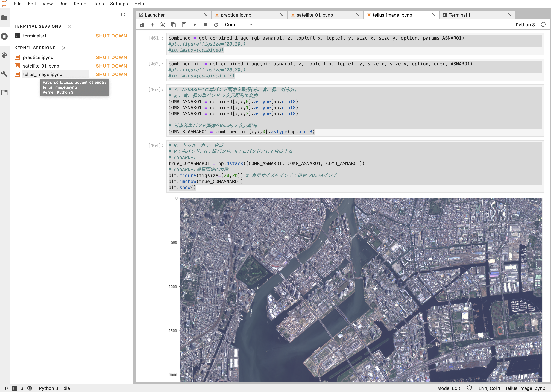Viewport: 551px width, 392px height.
Task: Close the practice.ipynb tab
Action: (282, 15)
